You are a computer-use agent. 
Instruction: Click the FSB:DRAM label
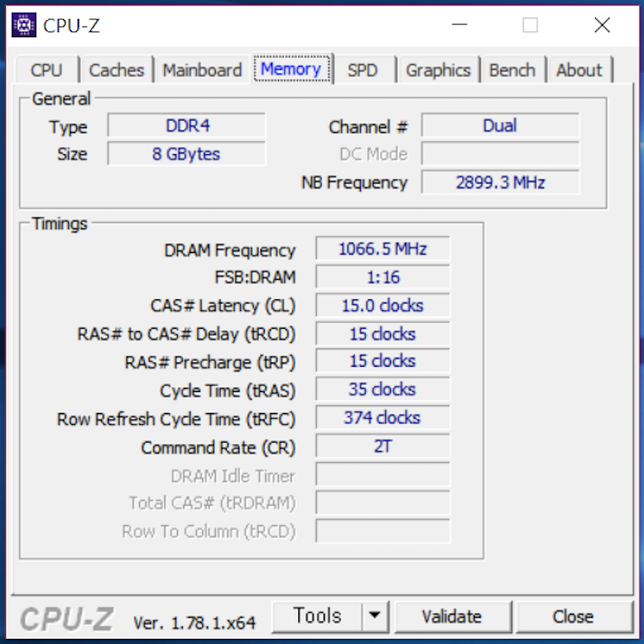[x=255, y=277]
